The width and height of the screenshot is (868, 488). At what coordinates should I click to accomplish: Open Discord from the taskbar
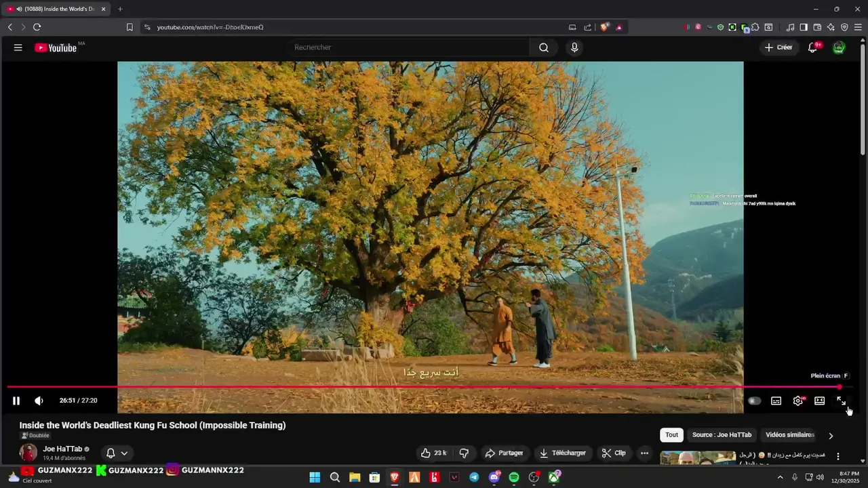(x=494, y=477)
